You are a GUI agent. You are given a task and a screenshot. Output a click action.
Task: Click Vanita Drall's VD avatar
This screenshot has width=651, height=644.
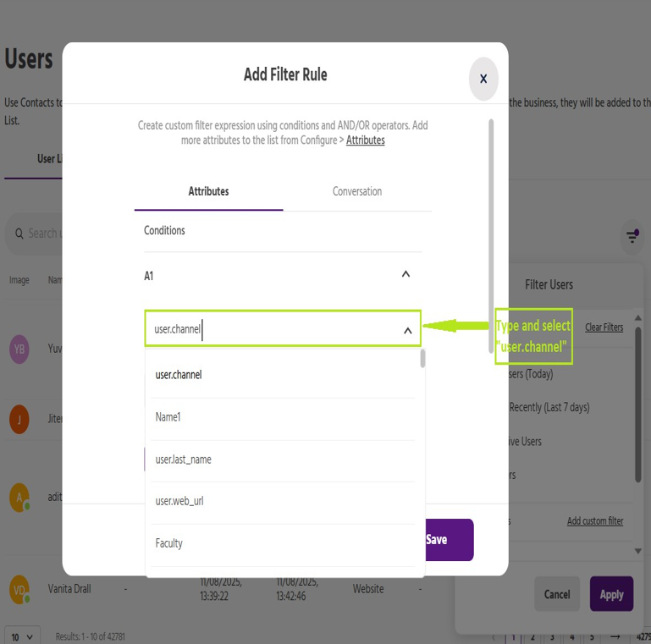point(19,589)
